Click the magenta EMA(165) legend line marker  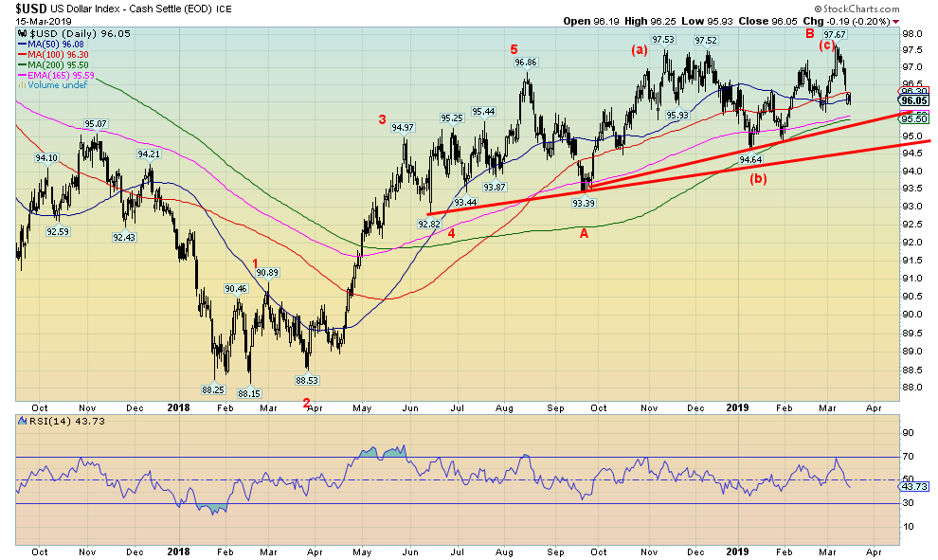tap(20, 75)
